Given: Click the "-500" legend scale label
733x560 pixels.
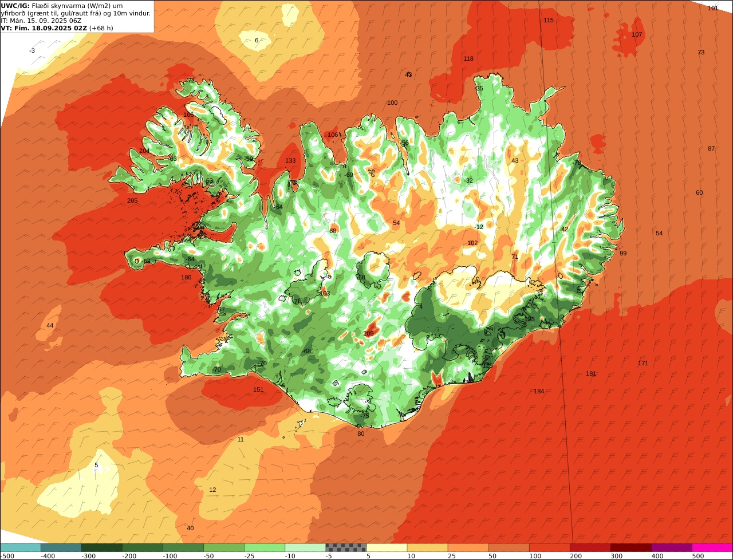Looking at the screenshot, I should (x=8, y=556).
